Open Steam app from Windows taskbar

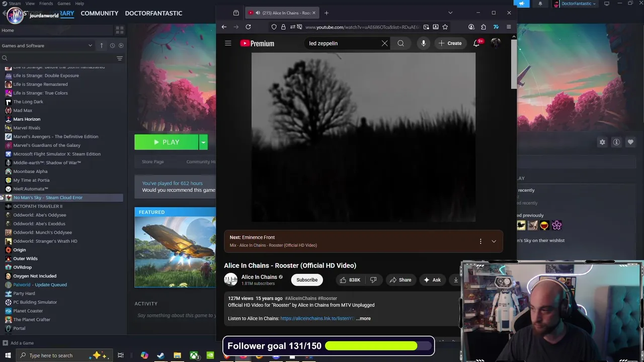click(160, 355)
